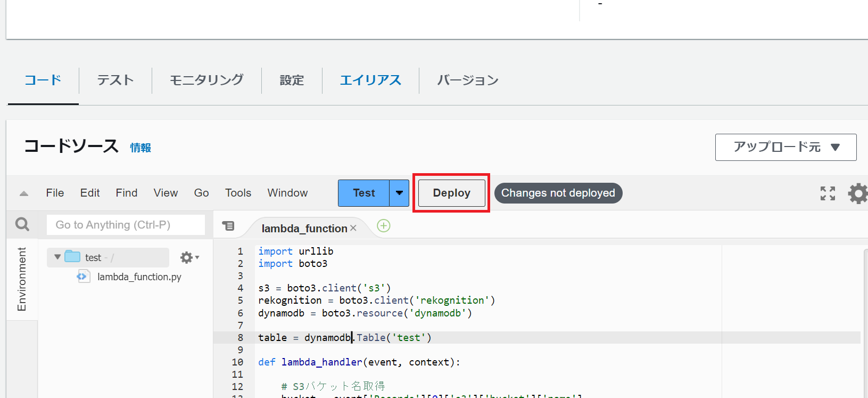
Task: Open lambda_function.py in the file tree
Action: point(139,277)
